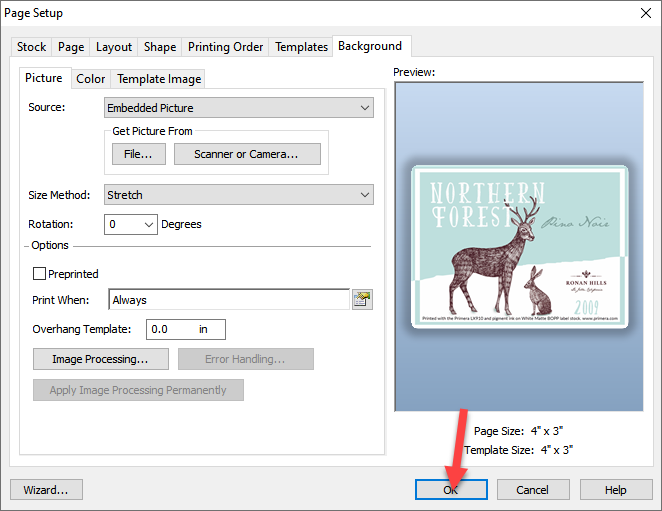
Task: Switch to the Color sub-tab
Action: point(91,79)
